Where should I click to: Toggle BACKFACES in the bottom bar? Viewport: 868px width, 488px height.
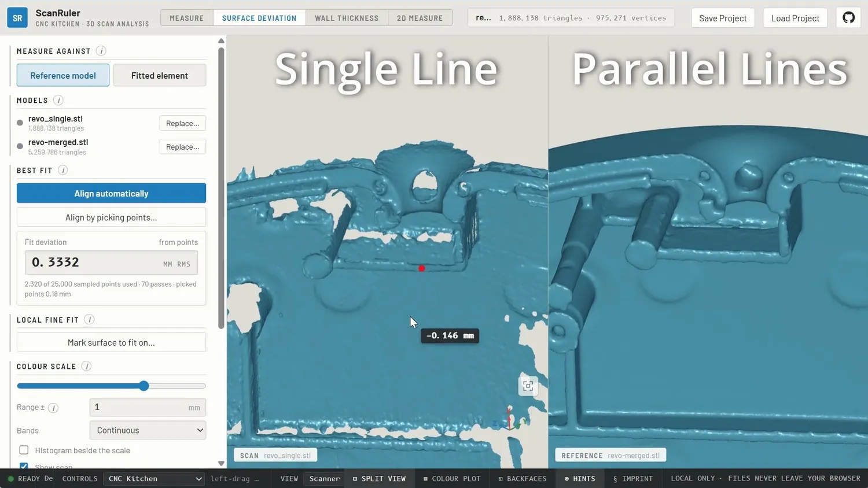click(x=523, y=479)
